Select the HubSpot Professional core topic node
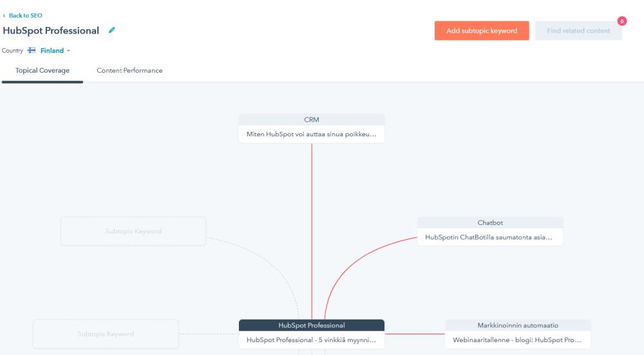 [311, 325]
